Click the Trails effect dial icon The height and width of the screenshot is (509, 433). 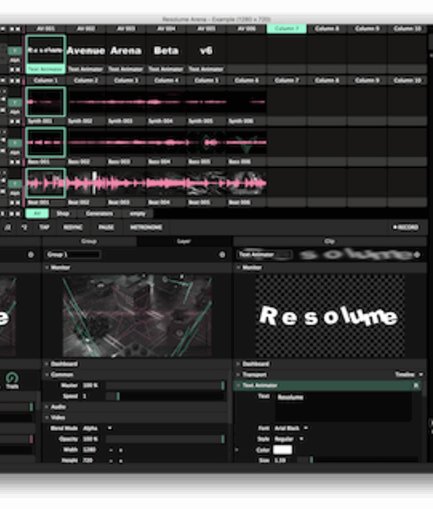point(12,378)
